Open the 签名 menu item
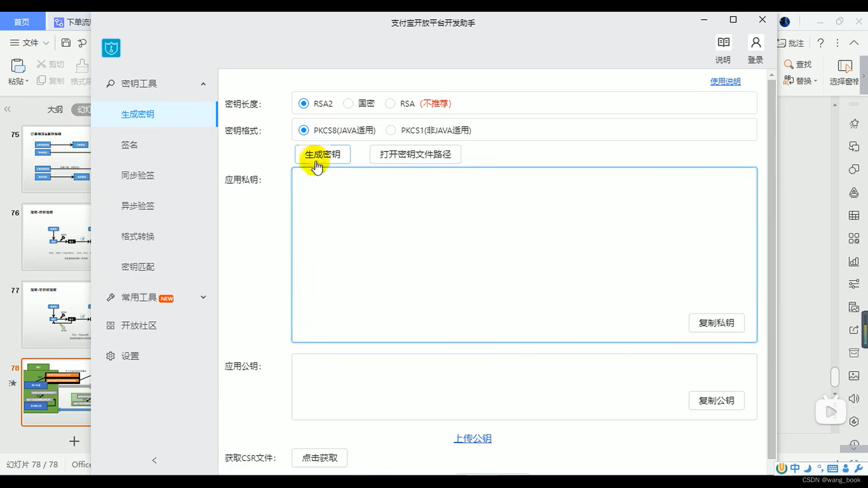Screen dimensions: 868x488 pos(154,145)
